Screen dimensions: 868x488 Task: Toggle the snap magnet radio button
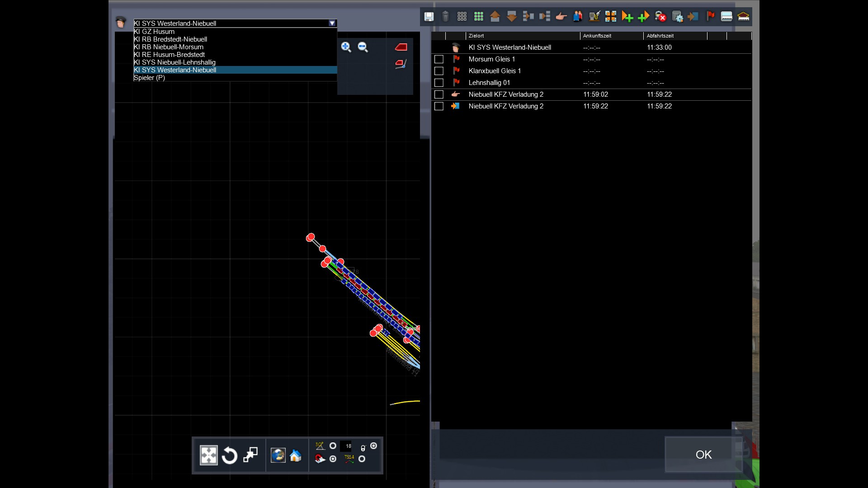click(333, 459)
